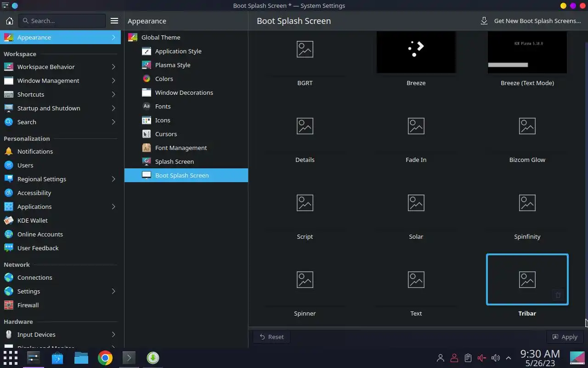This screenshot has width=588, height=368.
Task: Click System Settings taskbar icon
Action: 34,358
